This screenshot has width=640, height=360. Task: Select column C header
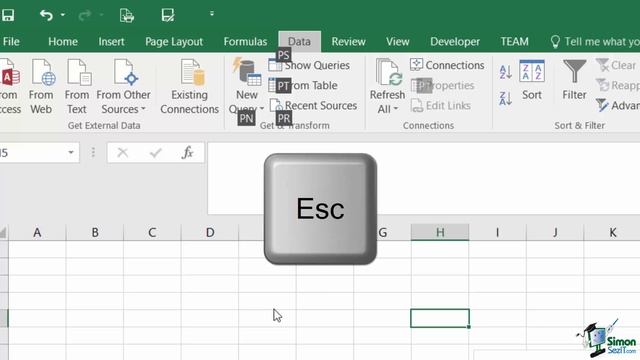click(x=152, y=233)
